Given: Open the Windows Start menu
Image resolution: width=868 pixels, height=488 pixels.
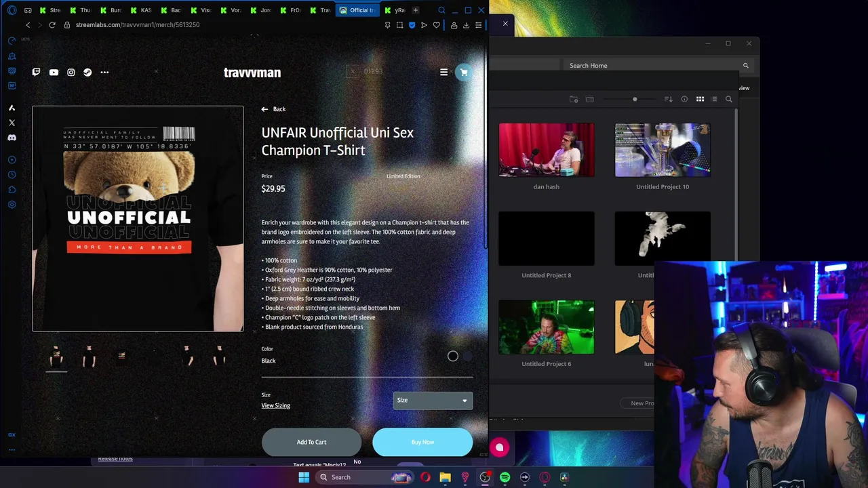Looking at the screenshot, I should click(x=304, y=477).
